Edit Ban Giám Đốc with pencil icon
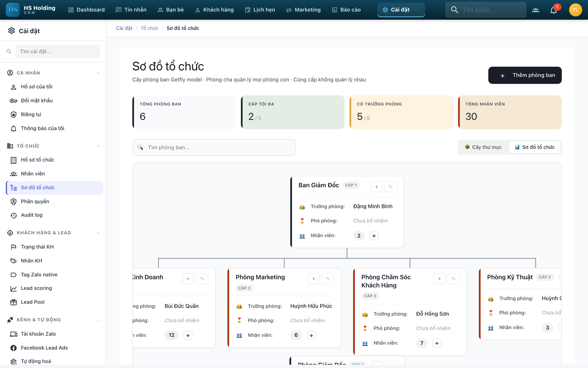The image size is (588, 368). tap(391, 187)
